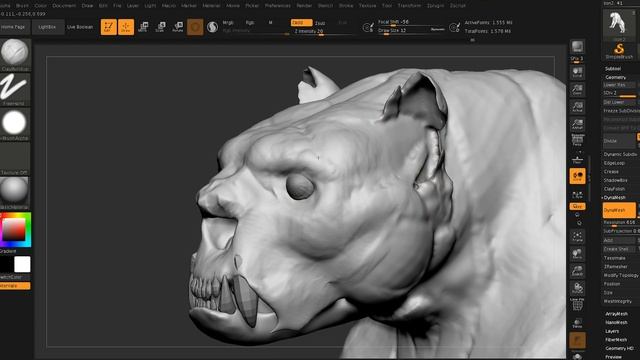Open the Render menu
Image resolution: width=640 pixels, height=360 pixels.
[x=304, y=6]
